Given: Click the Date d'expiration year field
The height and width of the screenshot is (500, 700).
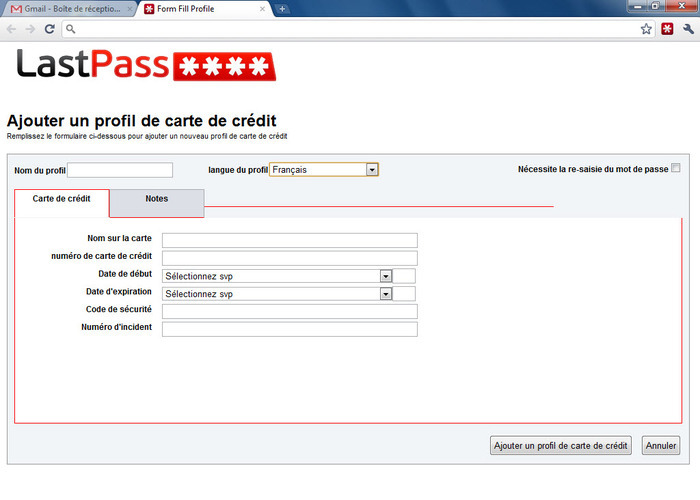Looking at the screenshot, I should (x=404, y=294).
